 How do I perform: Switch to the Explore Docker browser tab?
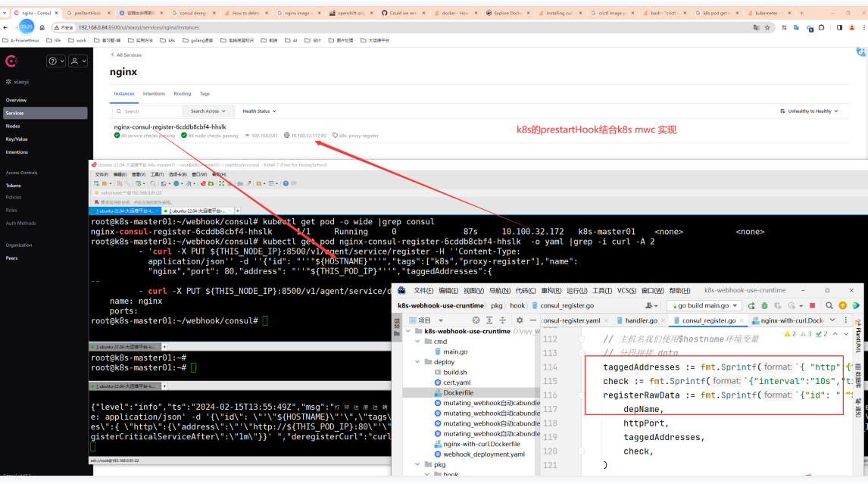[507, 13]
